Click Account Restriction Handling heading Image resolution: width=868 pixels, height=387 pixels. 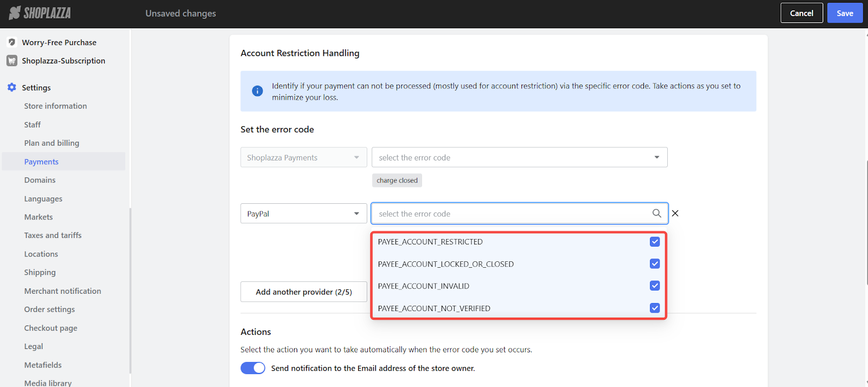pos(300,53)
